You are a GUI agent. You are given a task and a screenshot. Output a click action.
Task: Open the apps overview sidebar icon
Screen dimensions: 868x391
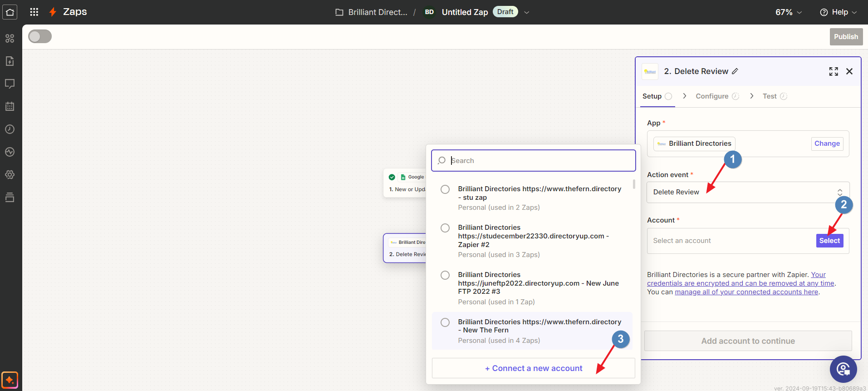pyautogui.click(x=10, y=39)
